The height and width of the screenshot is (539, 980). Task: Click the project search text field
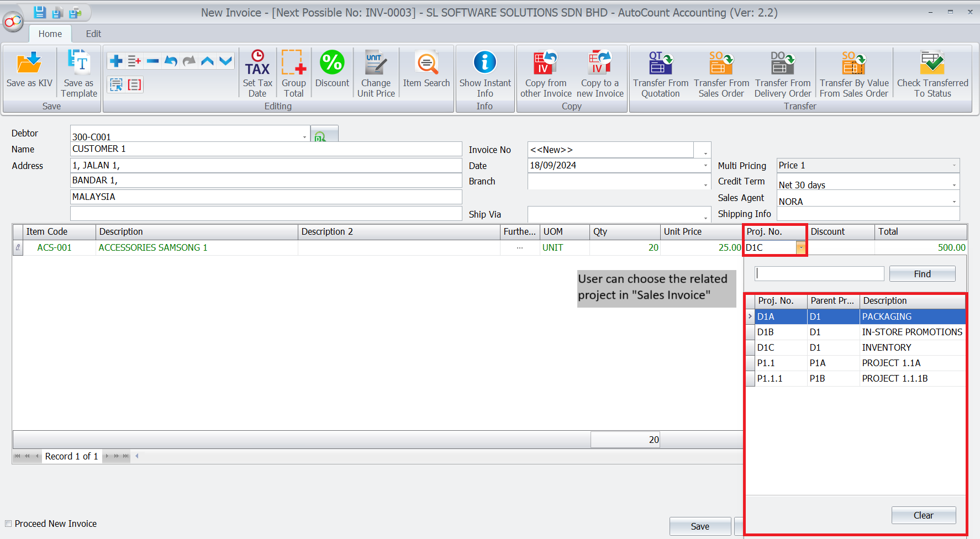point(819,274)
